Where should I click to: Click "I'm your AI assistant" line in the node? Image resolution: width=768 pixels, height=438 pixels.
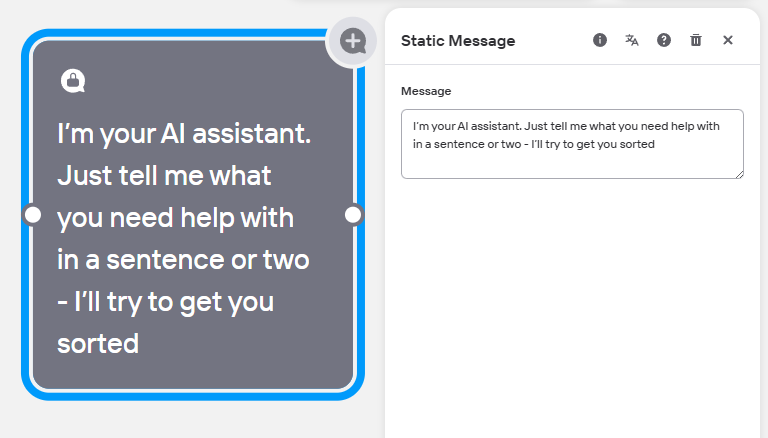[184, 133]
